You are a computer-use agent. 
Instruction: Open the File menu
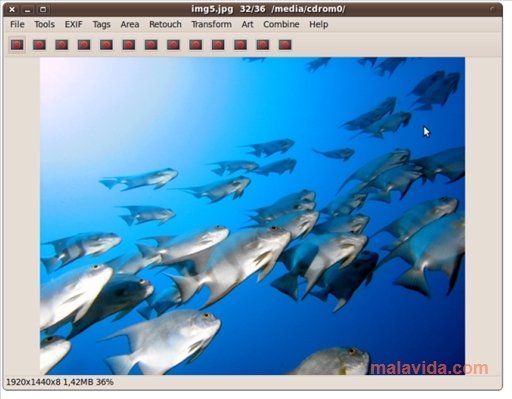tap(17, 24)
